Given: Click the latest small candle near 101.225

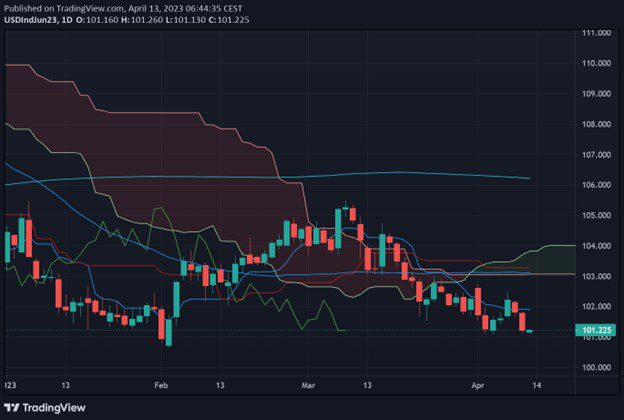Looking at the screenshot, I should [530, 331].
